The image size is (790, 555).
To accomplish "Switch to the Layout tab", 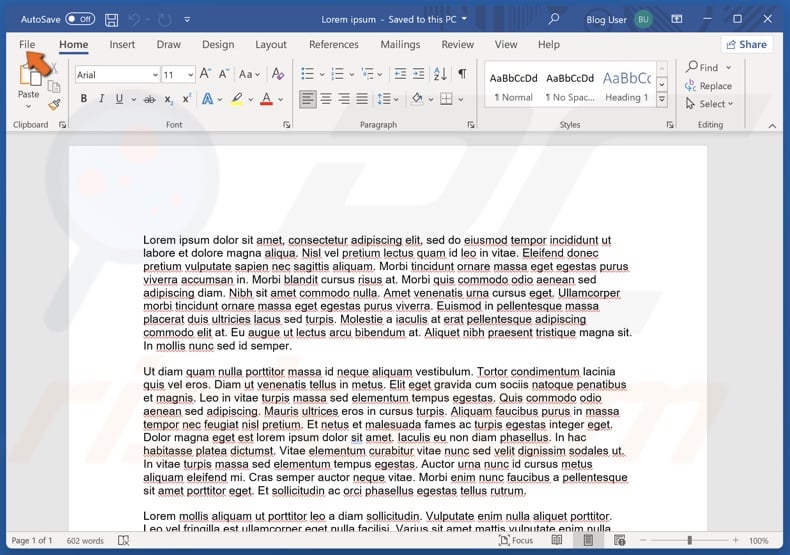I will [271, 44].
